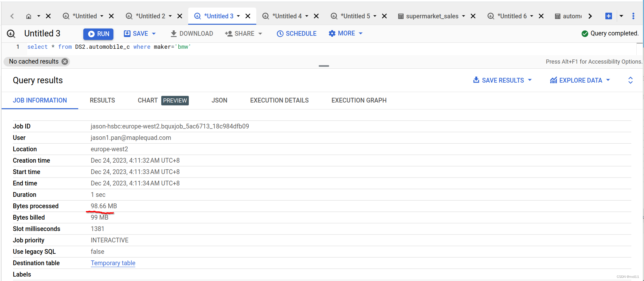Open the MORE settings menu
644x281 pixels.
345,33
